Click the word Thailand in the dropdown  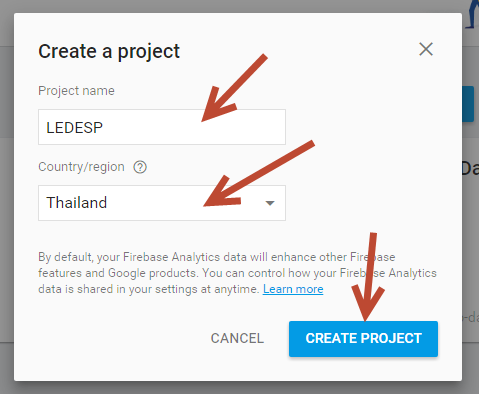coord(76,203)
